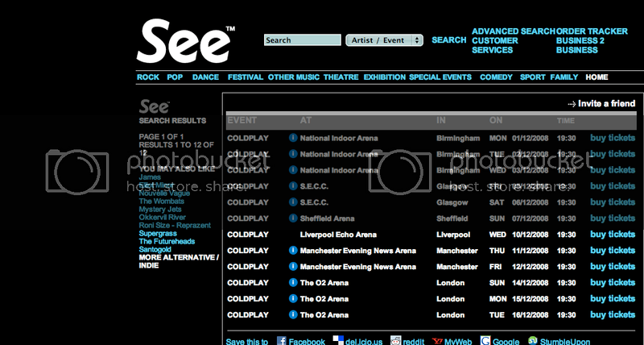644x345 pixels.
Task: Open the POP category
Action: [x=175, y=77]
